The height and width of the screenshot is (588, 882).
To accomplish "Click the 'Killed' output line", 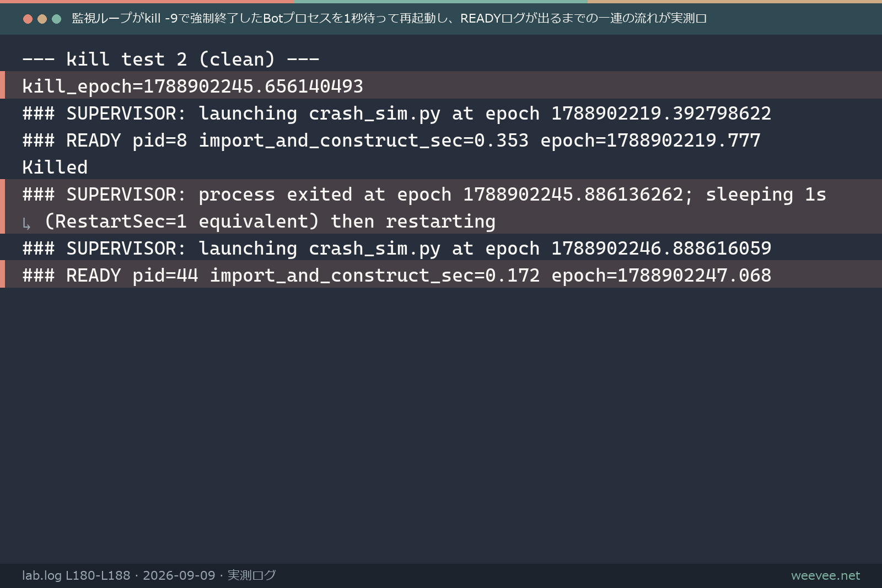I will 55,167.
